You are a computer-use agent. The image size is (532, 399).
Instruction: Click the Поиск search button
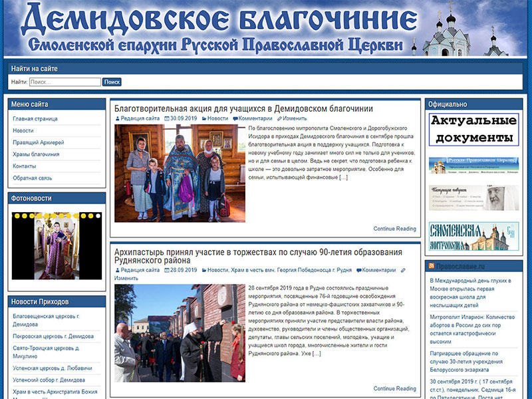[x=112, y=82]
